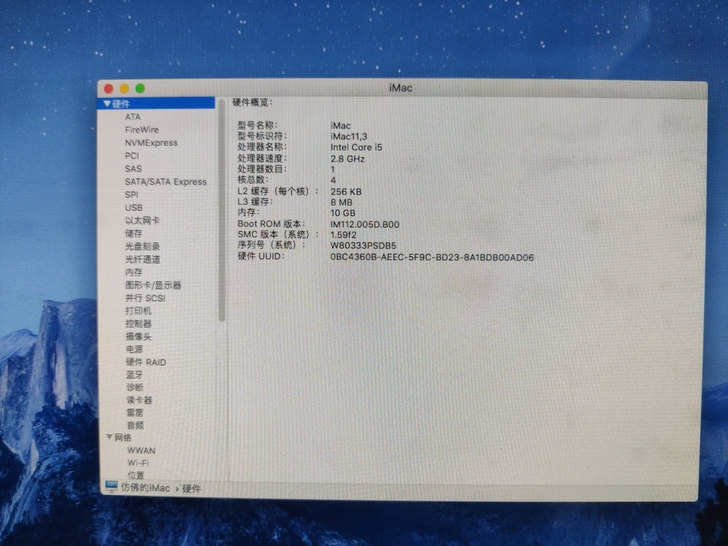Image resolution: width=728 pixels, height=546 pixels.
Task: Open the NVMExpress entry
Action: 151,143
